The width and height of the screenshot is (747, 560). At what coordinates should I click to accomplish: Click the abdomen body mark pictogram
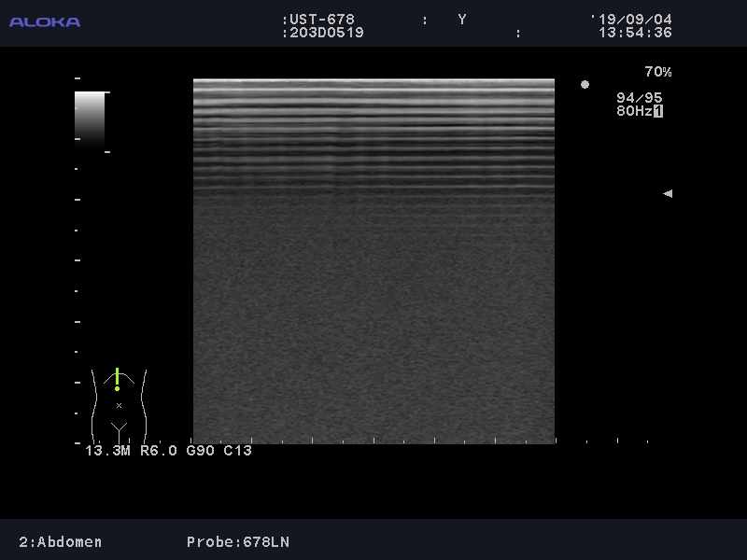119,403
